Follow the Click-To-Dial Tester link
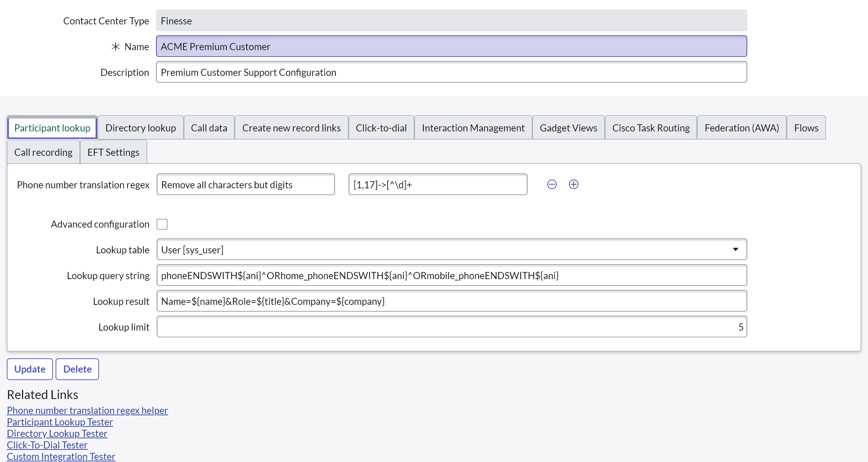The width and height of the screenshot is (868, 462). point(47,445)
